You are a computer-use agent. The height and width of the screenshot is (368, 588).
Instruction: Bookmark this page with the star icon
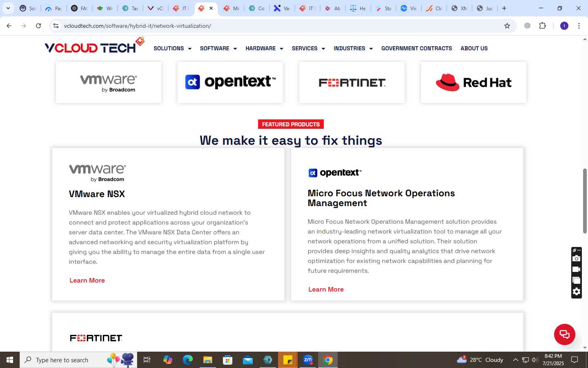pos(507,26)
